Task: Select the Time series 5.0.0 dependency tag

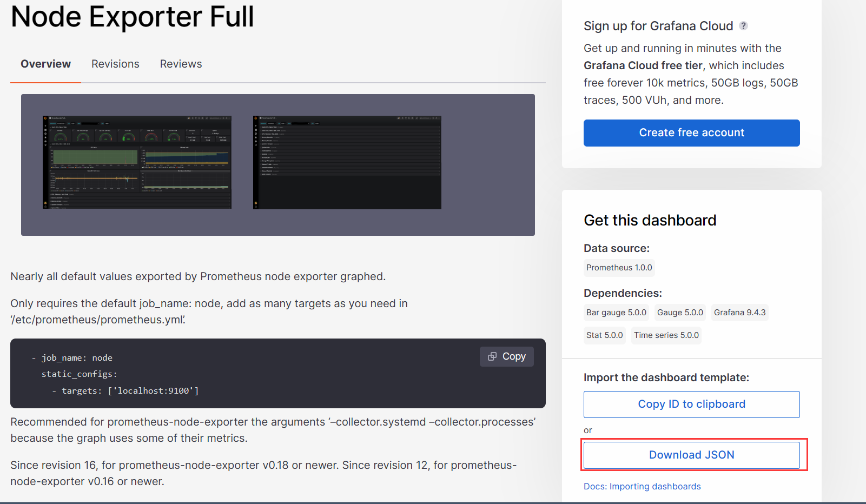Action: (666, 335)
